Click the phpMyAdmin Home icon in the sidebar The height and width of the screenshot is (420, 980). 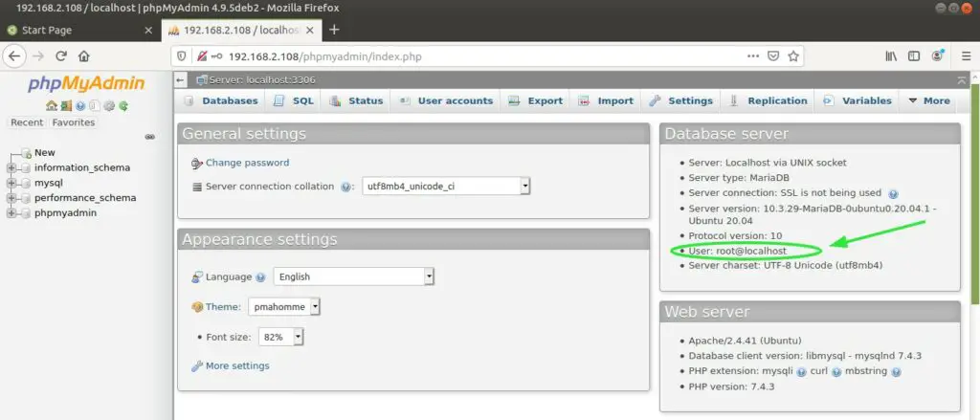point(52,105)
